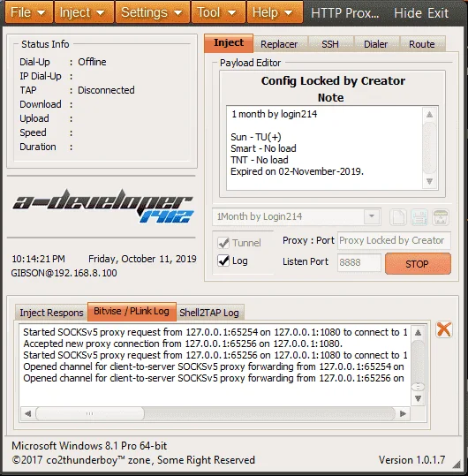Click the Note scrollbar up arrow
468x476 pixels.
429,115
